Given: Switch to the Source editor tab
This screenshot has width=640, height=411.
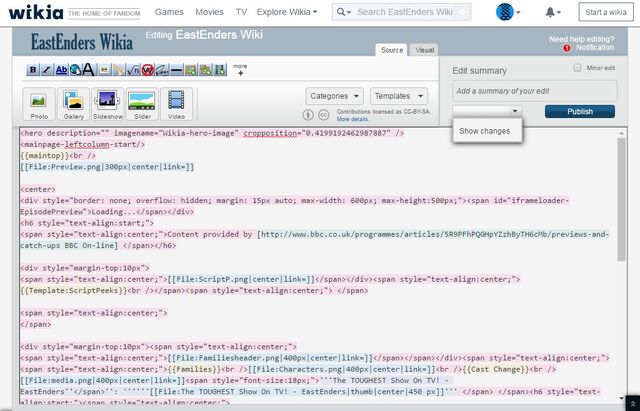Looking at the screenshot, I should point(391,50).
